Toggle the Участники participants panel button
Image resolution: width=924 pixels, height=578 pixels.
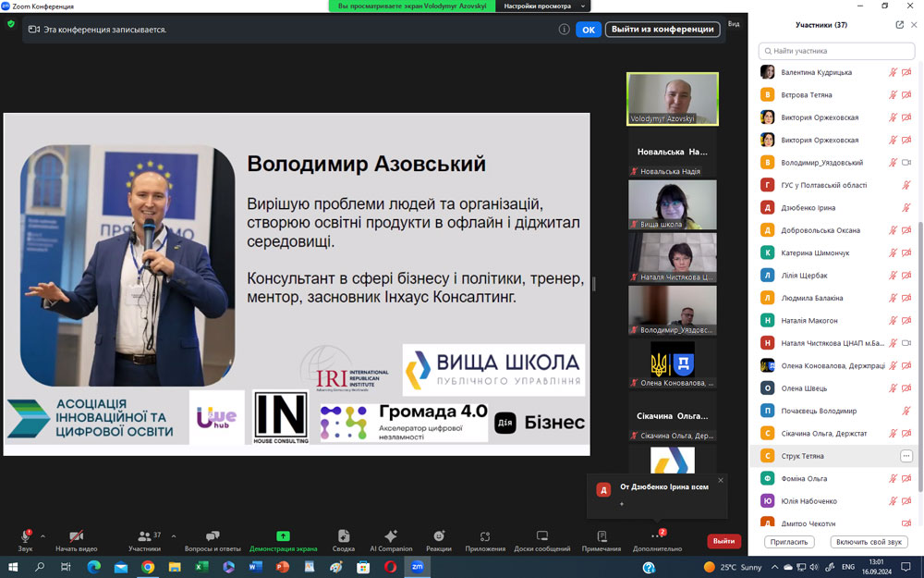point(144,540)
